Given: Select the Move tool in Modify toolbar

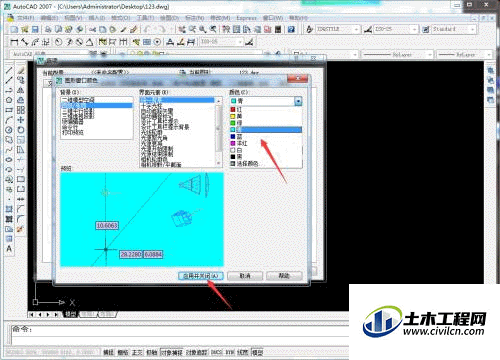Looking at the screenshot, I should coord(21,120).
